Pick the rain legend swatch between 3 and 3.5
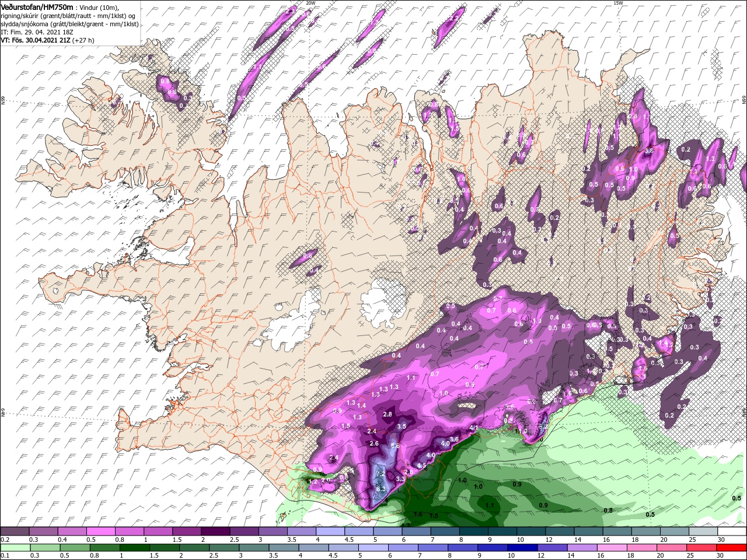Screen dimensions: 747x560 [x=254, y=547]
